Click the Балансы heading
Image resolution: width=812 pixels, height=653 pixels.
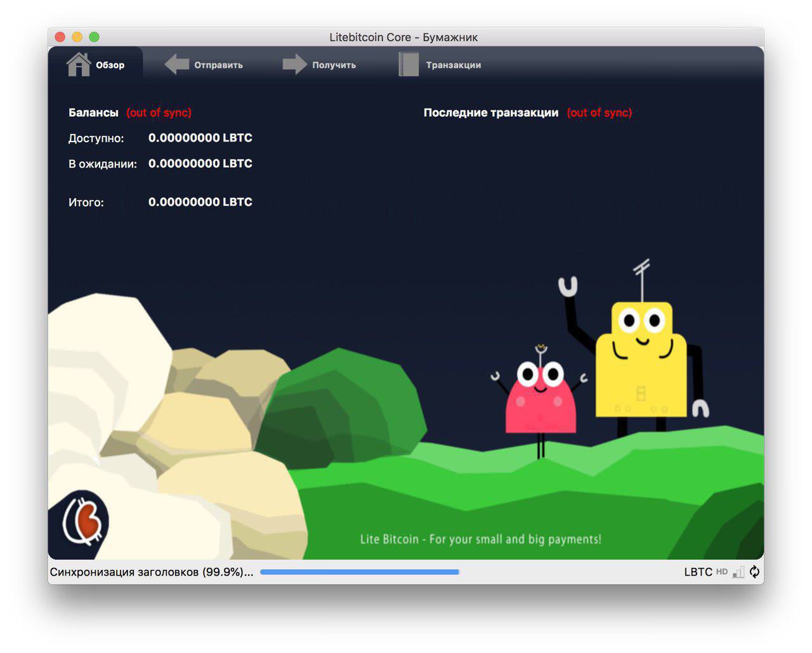tap(93, 112)
